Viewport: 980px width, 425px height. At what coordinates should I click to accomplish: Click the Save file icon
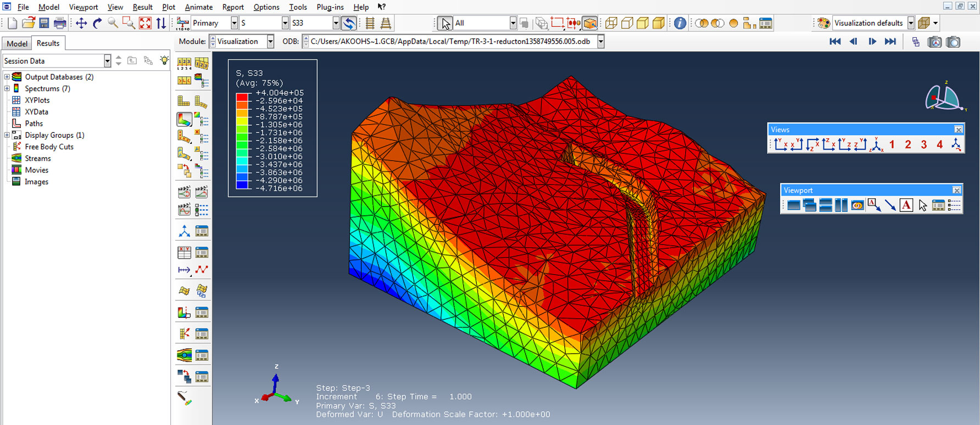click(44, 23)
